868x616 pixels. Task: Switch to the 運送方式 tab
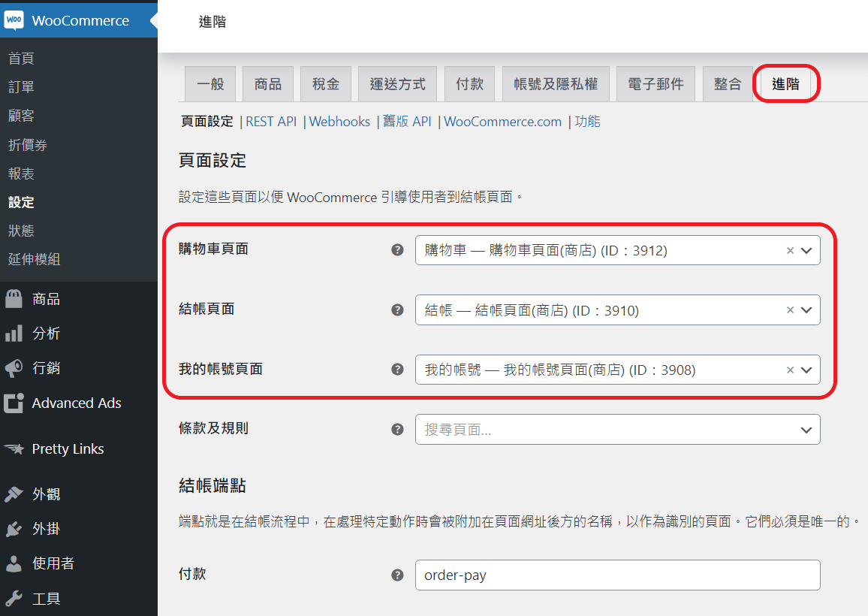tap(397, 84)
